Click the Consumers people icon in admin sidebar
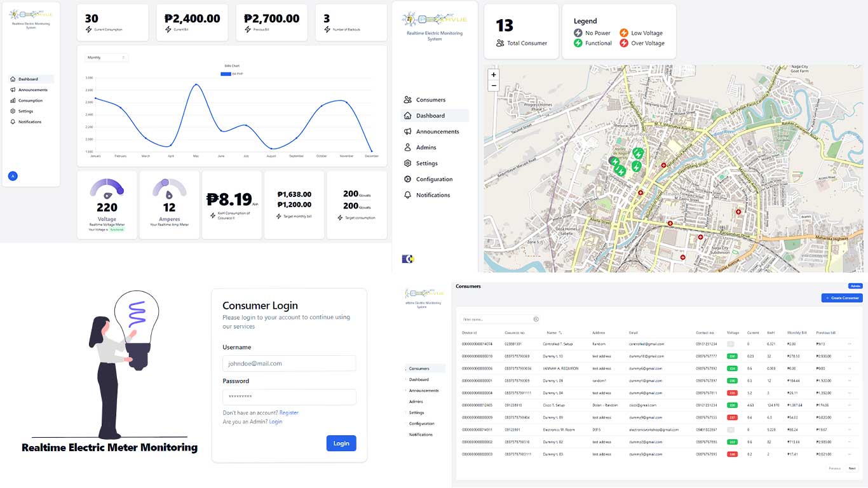 [x=408, y=100]
